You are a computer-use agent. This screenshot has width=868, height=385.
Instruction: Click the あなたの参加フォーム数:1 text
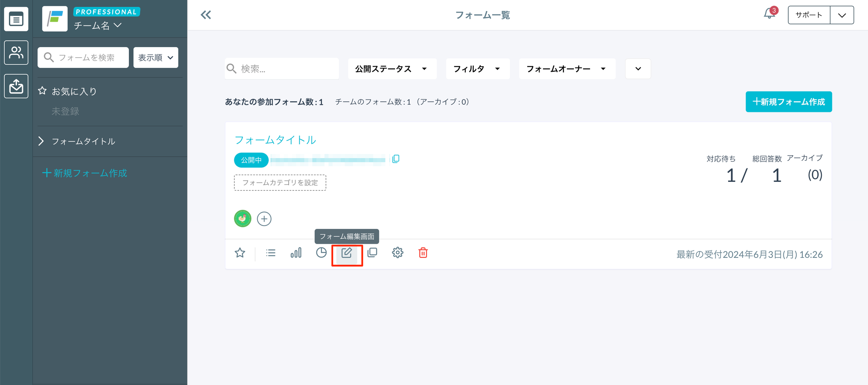274,102
